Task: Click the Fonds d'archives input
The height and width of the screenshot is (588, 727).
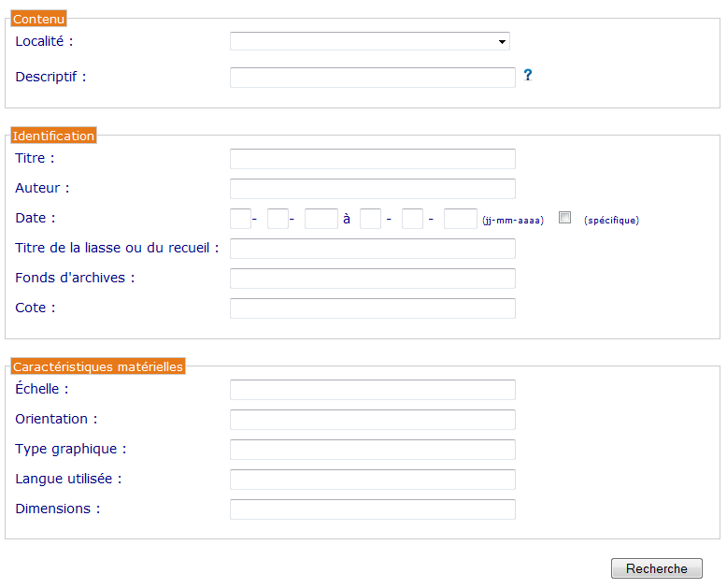Action: tap(372, 279)
